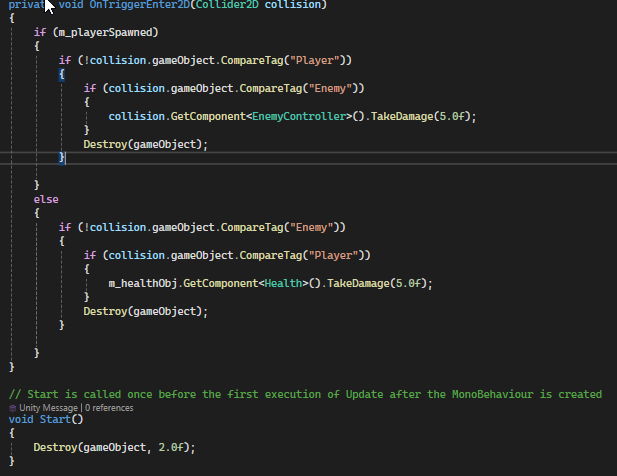
Task: Click the m_healthObj variable
Action: click(142, 283)
